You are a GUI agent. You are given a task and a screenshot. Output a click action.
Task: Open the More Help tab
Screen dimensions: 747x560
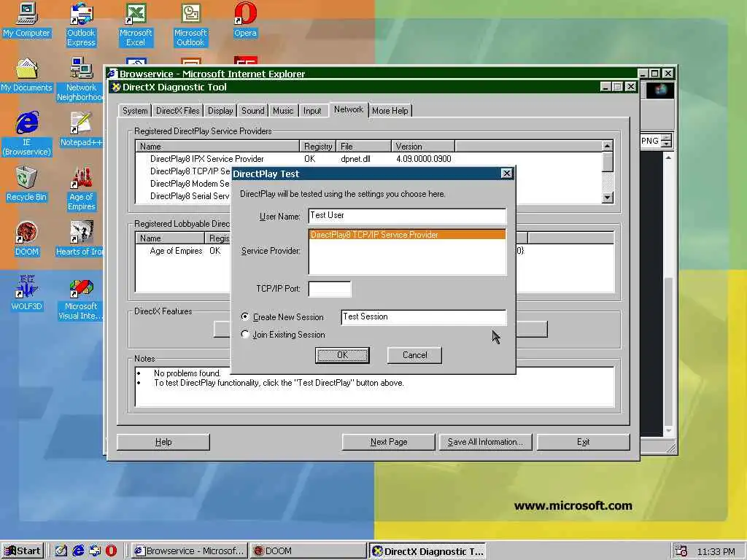point(390,111)
